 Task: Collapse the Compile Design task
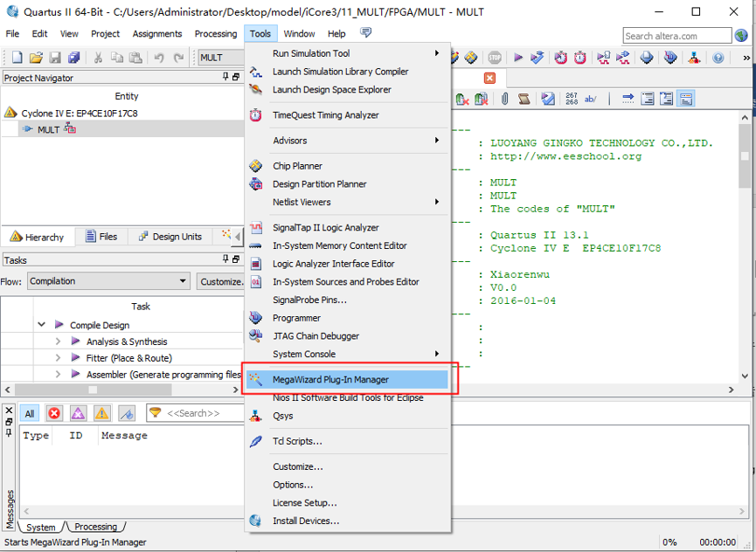point(41,325)
